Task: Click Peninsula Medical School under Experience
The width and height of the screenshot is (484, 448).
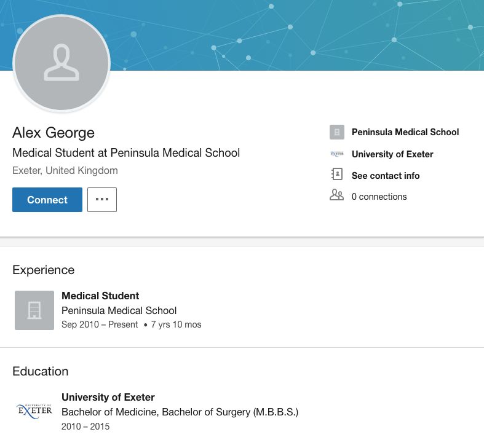Action: [x=119, y=310]
